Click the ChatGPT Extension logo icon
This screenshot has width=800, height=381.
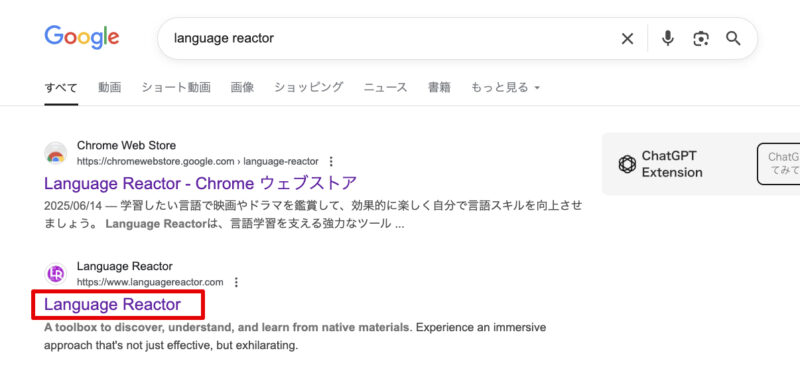[x=627, y=164]
